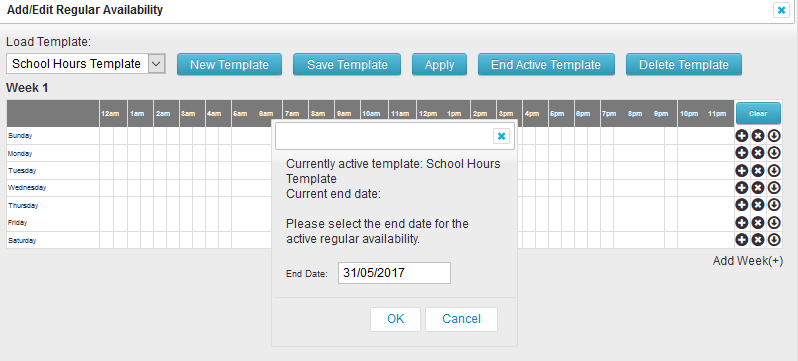Click the Delete Template button

click(x=683, y=65)
